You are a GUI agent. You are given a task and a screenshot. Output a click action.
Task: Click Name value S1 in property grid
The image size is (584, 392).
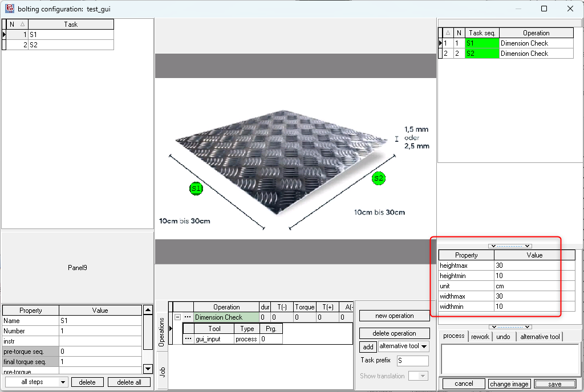[100, 321]
